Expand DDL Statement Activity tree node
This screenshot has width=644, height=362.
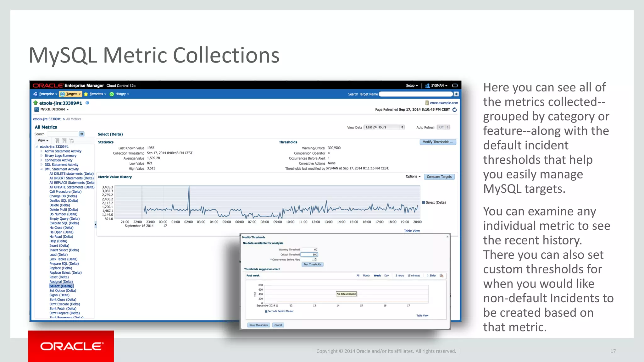41,165
